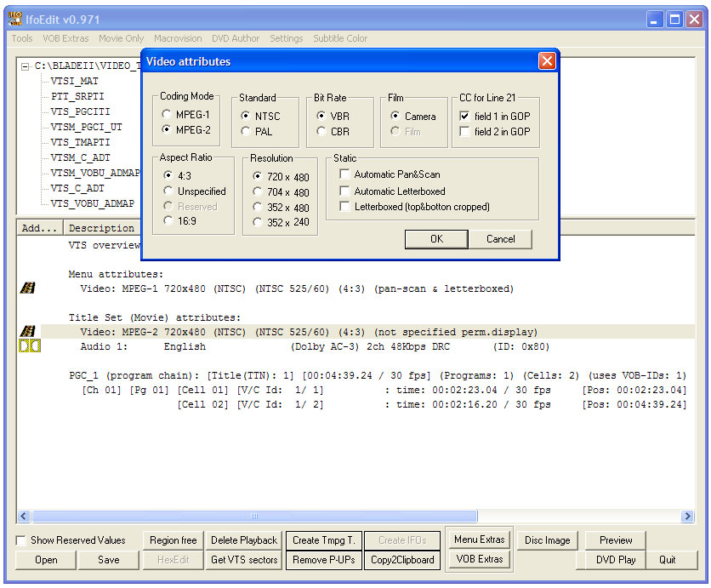Image resolution: width=711 pixels, height=588 pixels.
Task: Open the Macrovision menu
Action: click(x=178, y=38)
